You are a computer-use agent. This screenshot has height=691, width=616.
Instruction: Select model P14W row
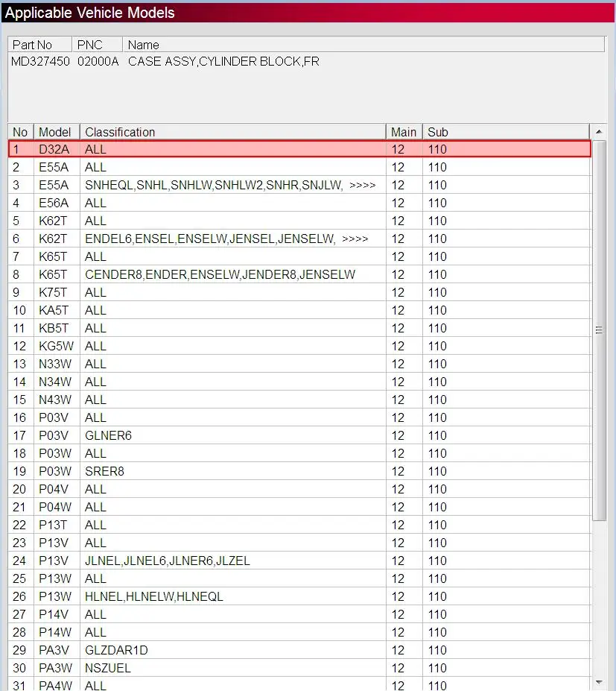click(299, 632)
